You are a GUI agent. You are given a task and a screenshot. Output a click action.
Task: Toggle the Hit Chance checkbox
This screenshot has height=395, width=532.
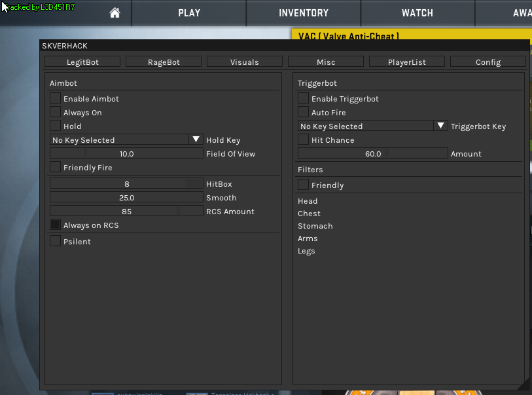[x=303, y=140]
